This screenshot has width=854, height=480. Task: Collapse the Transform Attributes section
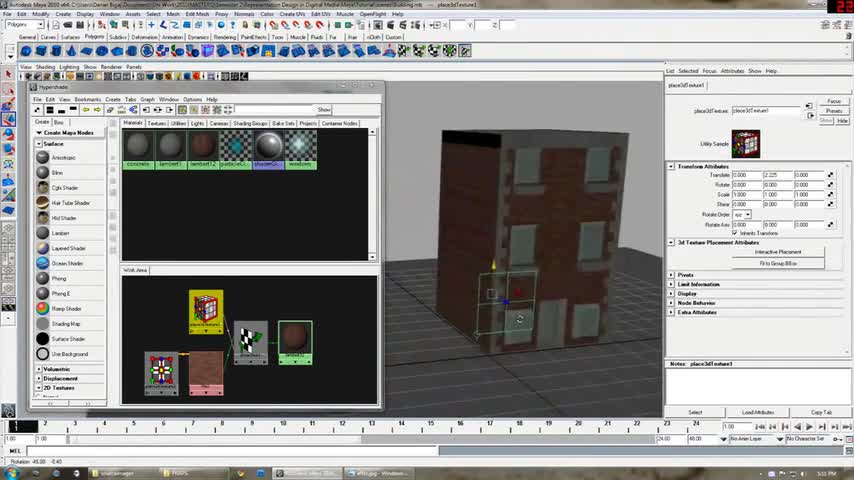(x=671, y=166)
